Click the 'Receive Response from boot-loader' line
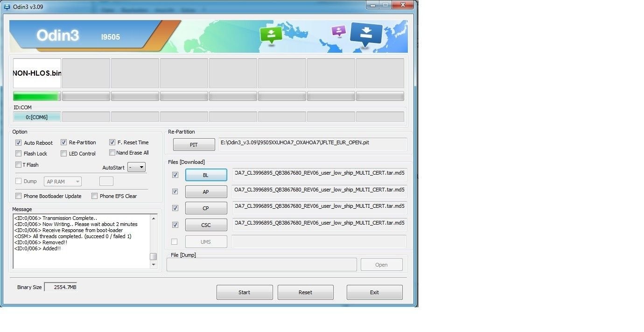644x332 pixels. coord(69,230)
